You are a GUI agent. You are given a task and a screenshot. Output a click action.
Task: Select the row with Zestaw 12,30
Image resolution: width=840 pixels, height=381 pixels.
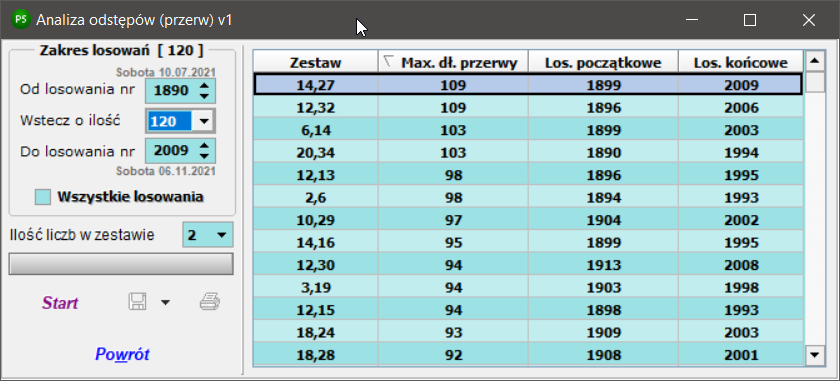528,265
